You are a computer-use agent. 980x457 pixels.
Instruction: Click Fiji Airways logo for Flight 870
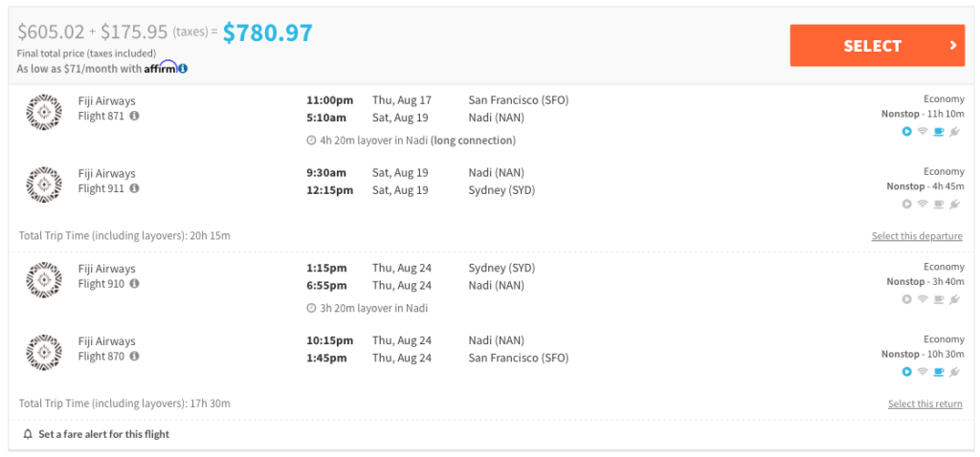[44, 352]
